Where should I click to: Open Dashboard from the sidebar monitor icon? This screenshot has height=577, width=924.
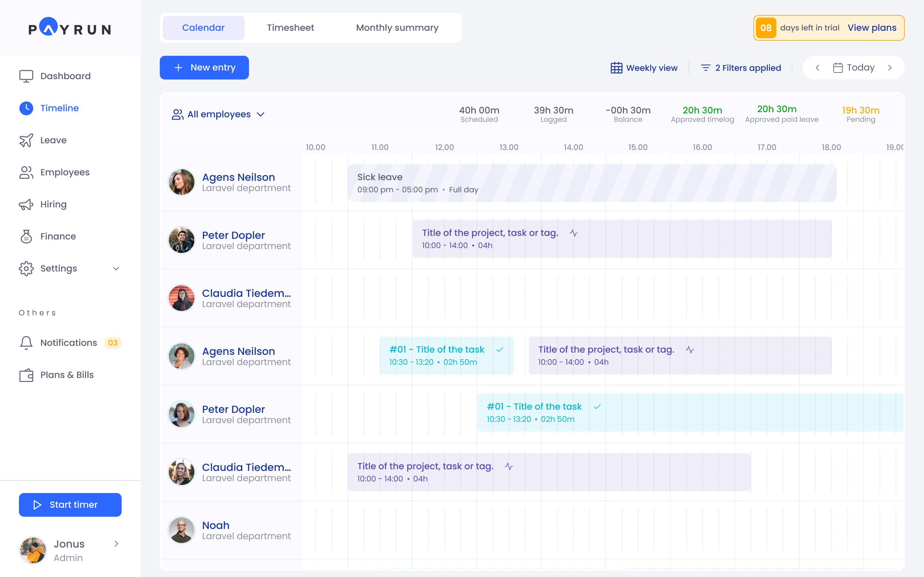26,76
